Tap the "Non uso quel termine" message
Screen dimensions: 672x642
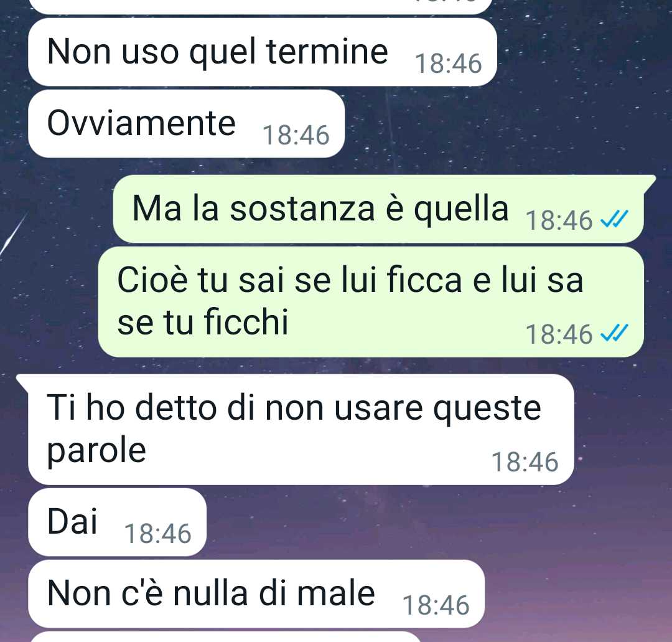(263, 52)
